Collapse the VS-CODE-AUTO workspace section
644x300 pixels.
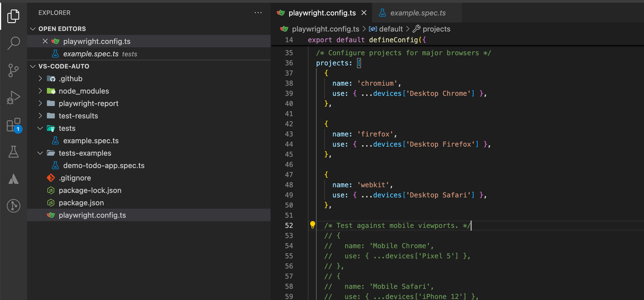(x=33, y=66)
